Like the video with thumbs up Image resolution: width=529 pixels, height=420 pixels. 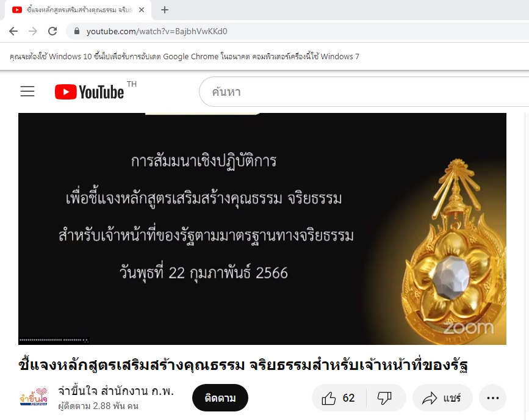pos(339,398)
